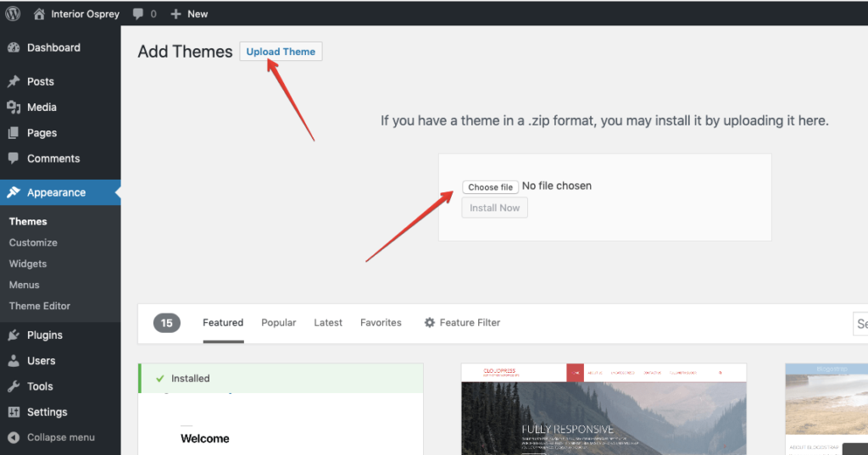Open Theme Editor under Appearance
This screenshot has width=868, height=455.
click(40, 306)
